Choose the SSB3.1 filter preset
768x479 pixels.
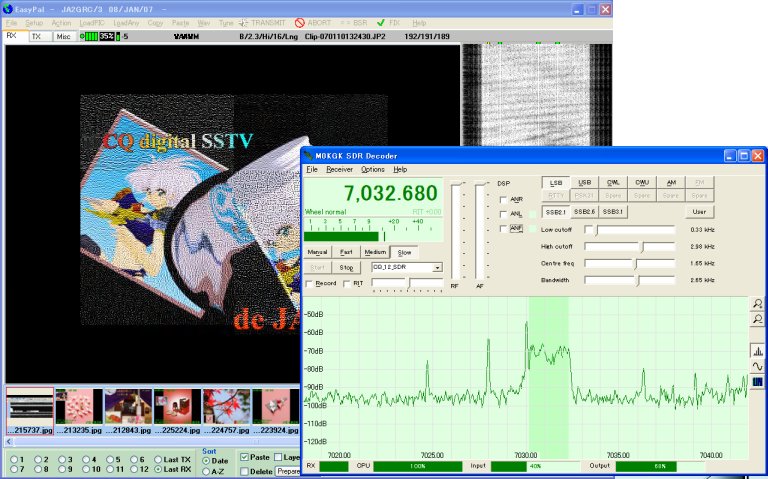tap(613, 212)
